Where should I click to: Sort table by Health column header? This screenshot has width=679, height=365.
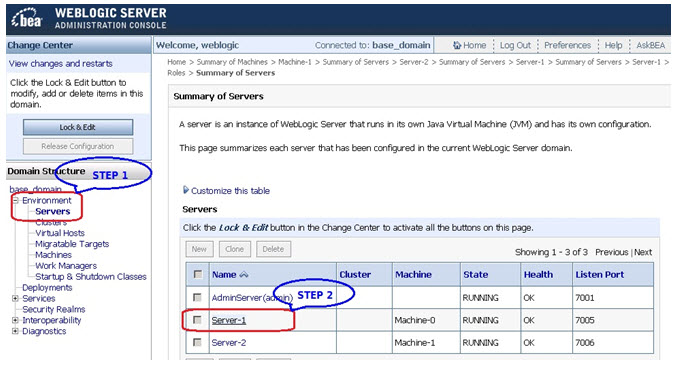[538, 275]
